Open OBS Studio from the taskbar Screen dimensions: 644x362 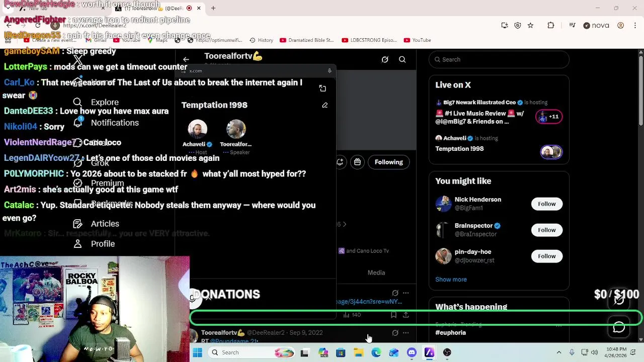447,352
